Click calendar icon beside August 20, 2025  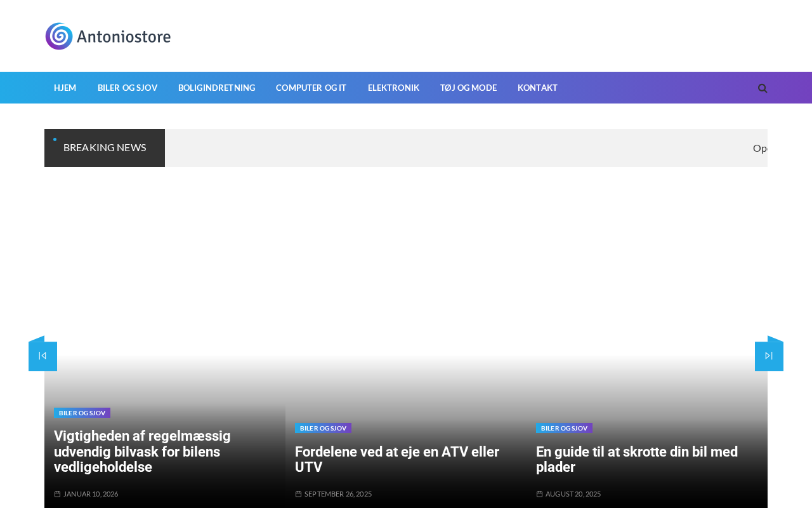pos(539,494)
